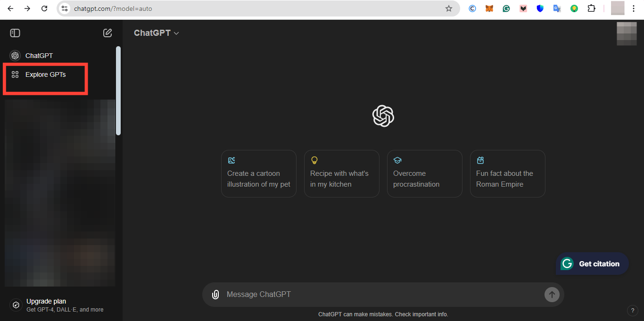The width and height of the screenshot is (644, 321).
Task: Open ChatGPT item in sidebar
Action: point(59,56)
